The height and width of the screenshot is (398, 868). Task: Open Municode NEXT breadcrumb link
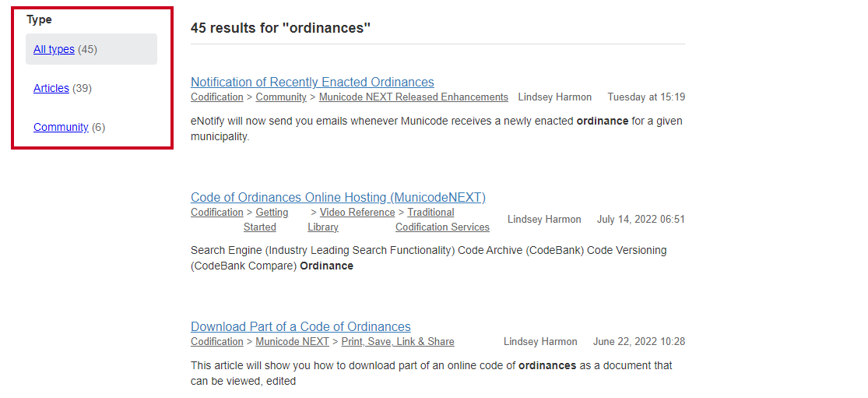(x=292, y=342)
